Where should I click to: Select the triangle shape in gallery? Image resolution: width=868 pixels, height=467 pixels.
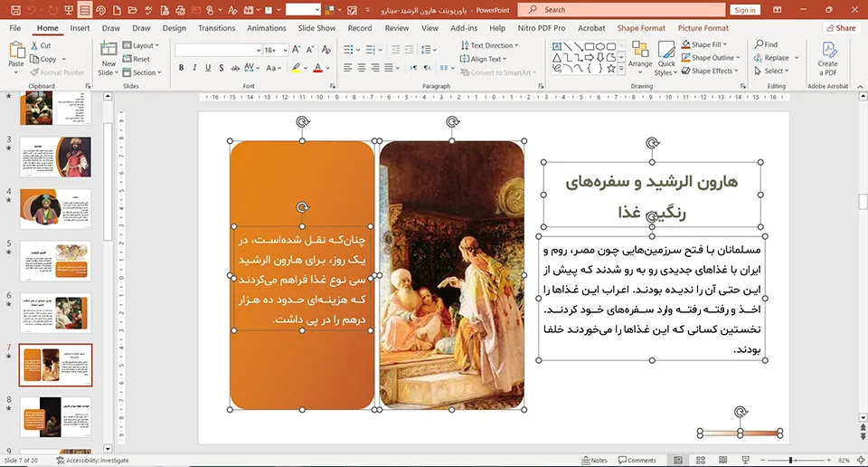coord(557,58)
